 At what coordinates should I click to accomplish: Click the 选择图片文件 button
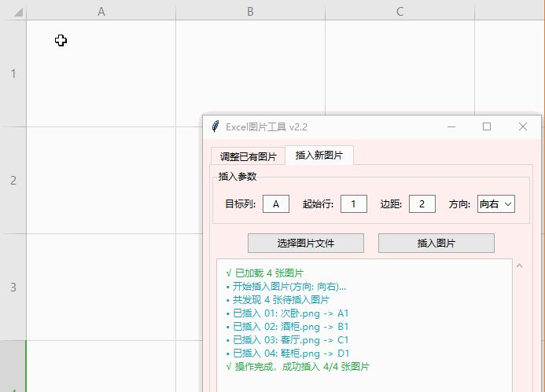pyautogui.click(x=306, y=243)
